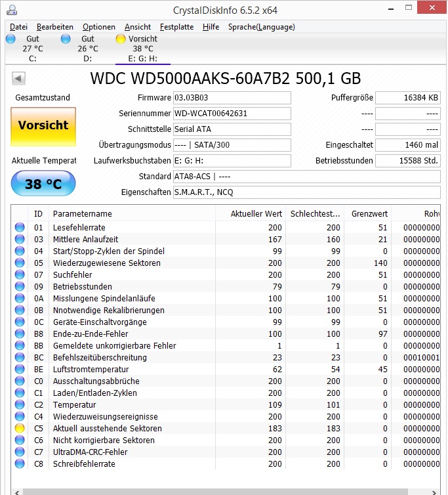Click the status icon for Laden/Entladen-Zyklen

[x=20, y=393]
